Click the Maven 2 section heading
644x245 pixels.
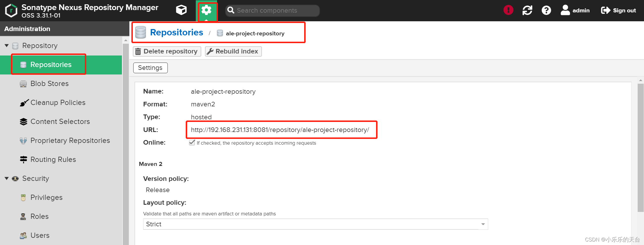tap(150, 164)
